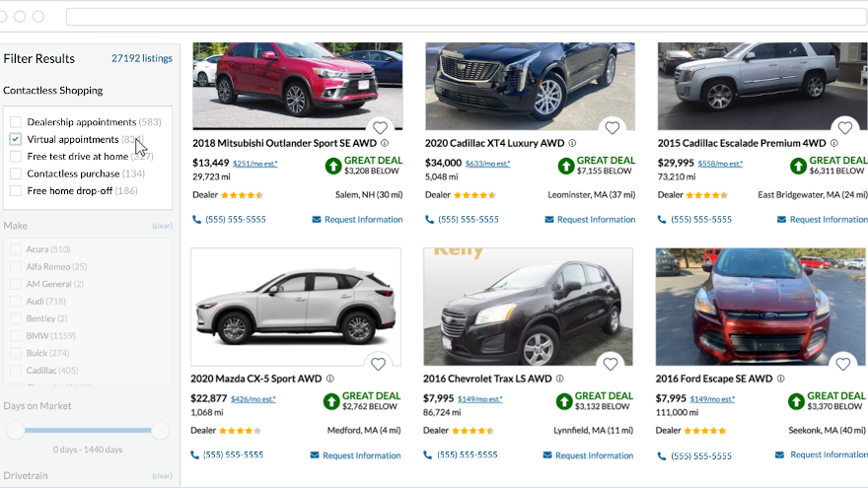868x488 pixels.
Task: Check the Contactless purchase option
Action: pyautogui.click(x=16, y=174)
